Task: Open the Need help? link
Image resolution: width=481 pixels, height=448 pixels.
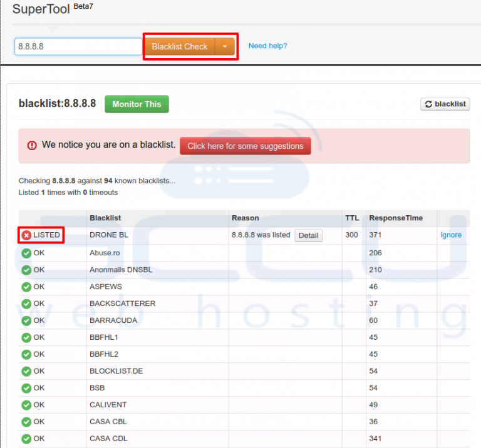Action: pos(267,46)
